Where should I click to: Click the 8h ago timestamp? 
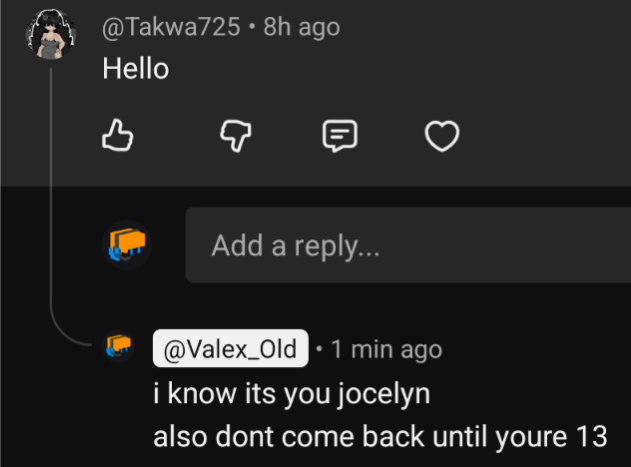pos(301,27)
